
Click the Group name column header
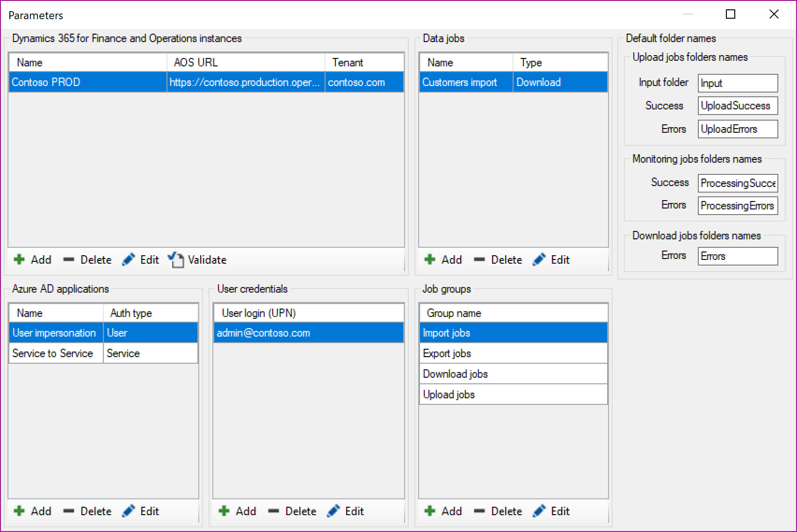tap(514, 313)
